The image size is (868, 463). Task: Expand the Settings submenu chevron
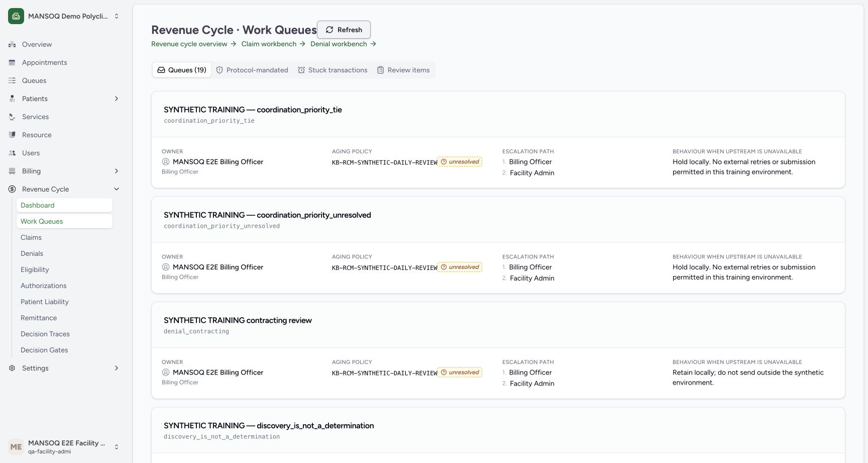pyautogui.click(x=117, y=368)
